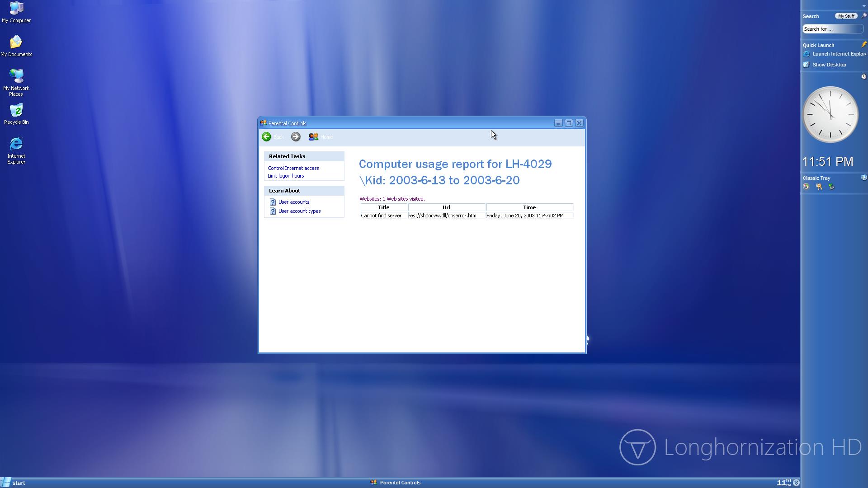
Task: Go to Parental Controls Home
Action: [x=321, y=137]
